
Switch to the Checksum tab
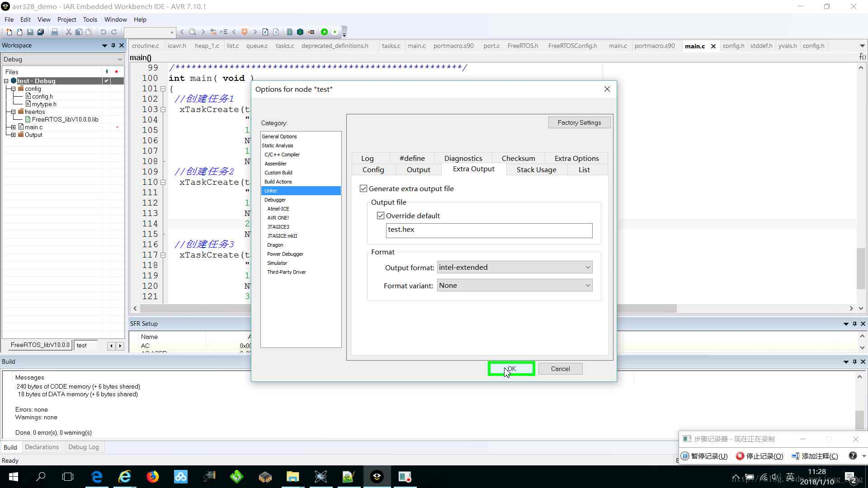click(x=518, y=158)
